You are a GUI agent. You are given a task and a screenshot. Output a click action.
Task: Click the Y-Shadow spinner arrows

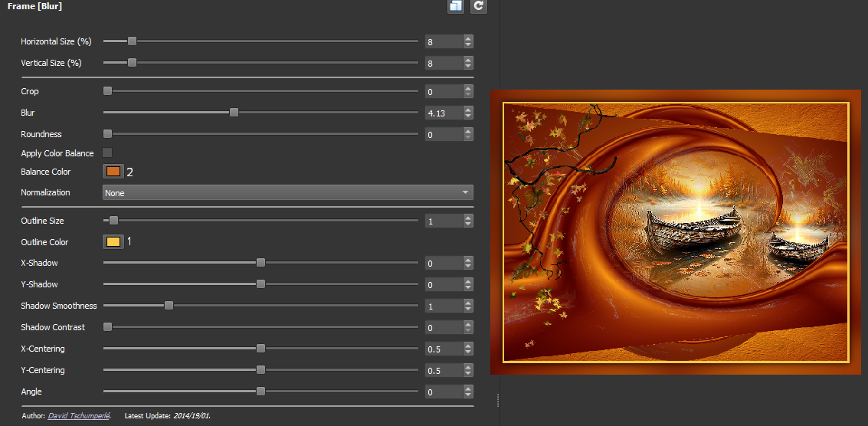[x=468, y=285]
